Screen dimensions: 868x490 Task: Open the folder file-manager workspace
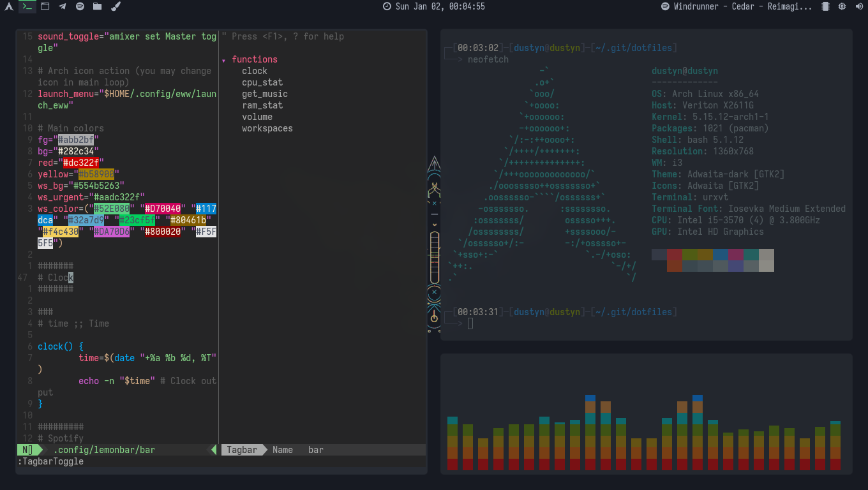pos(97,6)
